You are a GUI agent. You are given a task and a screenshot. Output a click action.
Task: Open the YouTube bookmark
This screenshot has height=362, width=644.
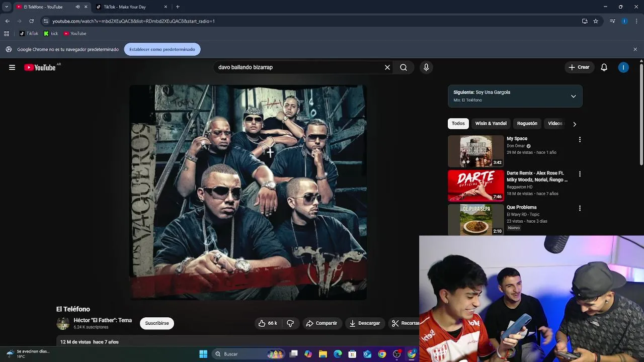click(75, 34)
